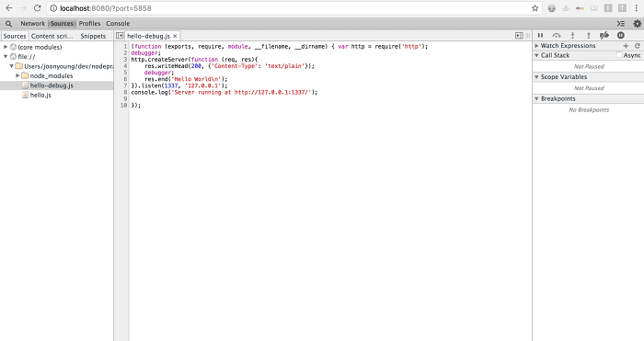Viewport: 644px width, 341px height.
Task: Open DevTools settings gear
Action: point(637,24)
